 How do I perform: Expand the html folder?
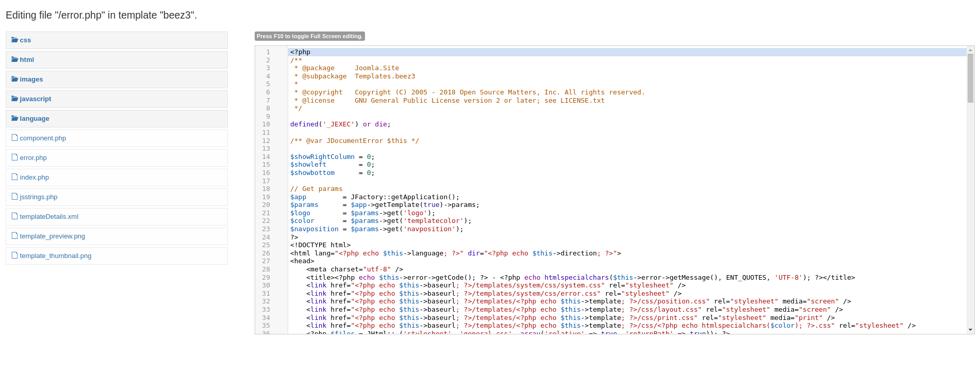[117, 60]
